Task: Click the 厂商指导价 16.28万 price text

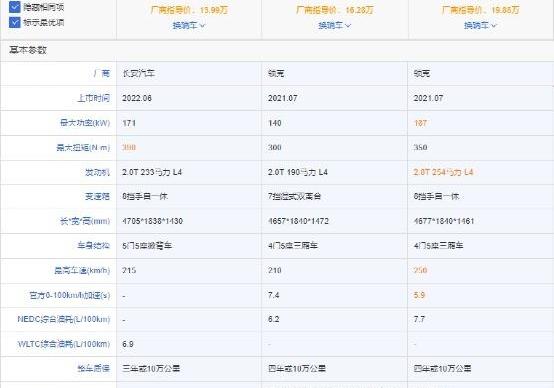Action: click(x=335, y=10)
